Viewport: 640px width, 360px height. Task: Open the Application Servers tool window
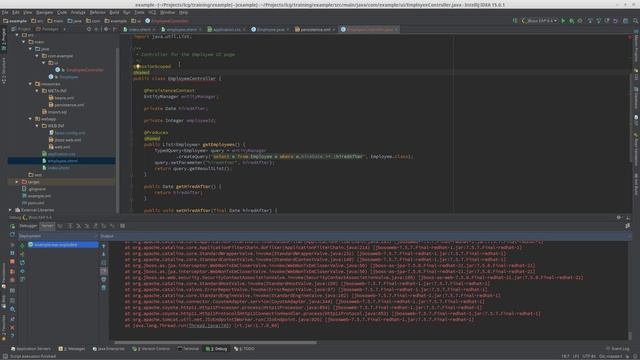[x=31, y=349]
